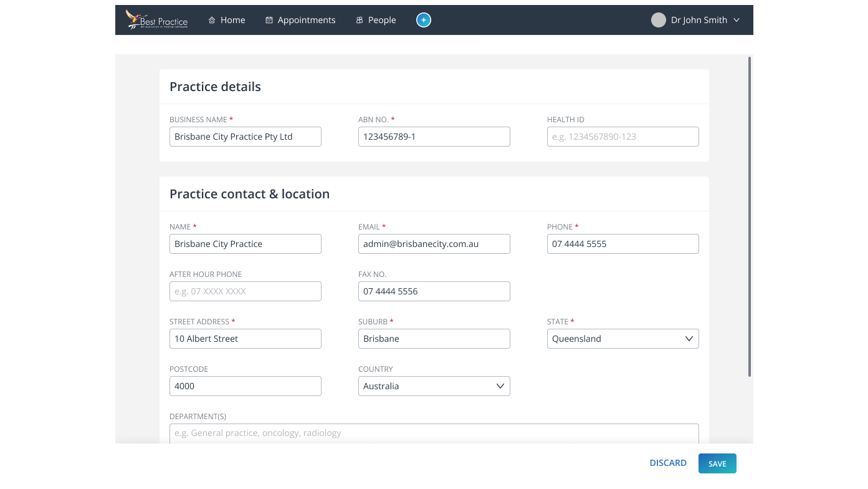
Task: Focus the Business Name field
Action: coord(246,137)
